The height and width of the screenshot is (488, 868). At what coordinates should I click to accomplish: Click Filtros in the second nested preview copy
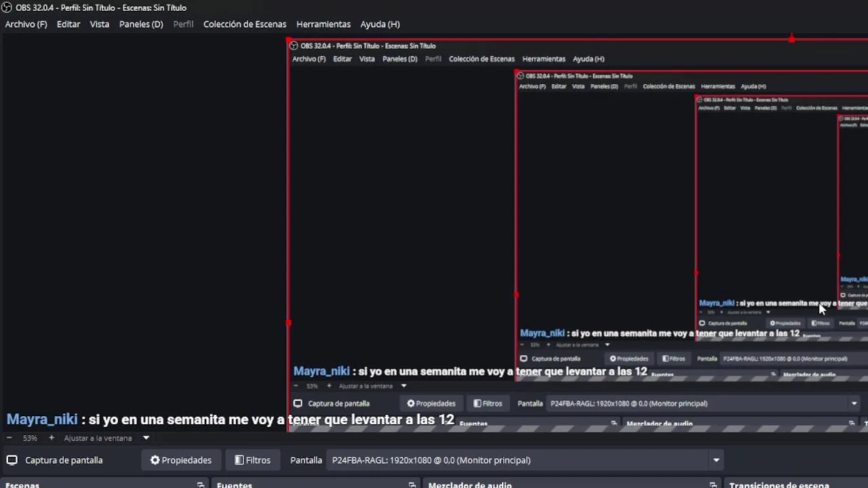673,359
